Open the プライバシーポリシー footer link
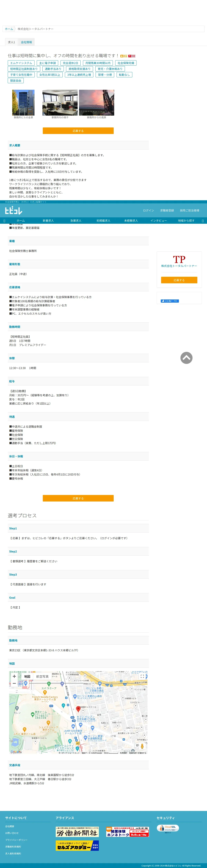The width and height of the screenshot is (207, 868). coord(16,840)
